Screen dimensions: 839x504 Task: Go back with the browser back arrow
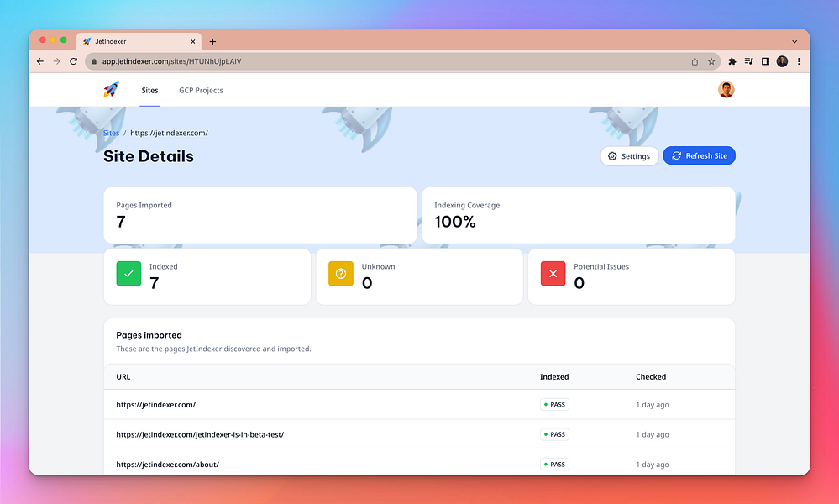point(40,61)
